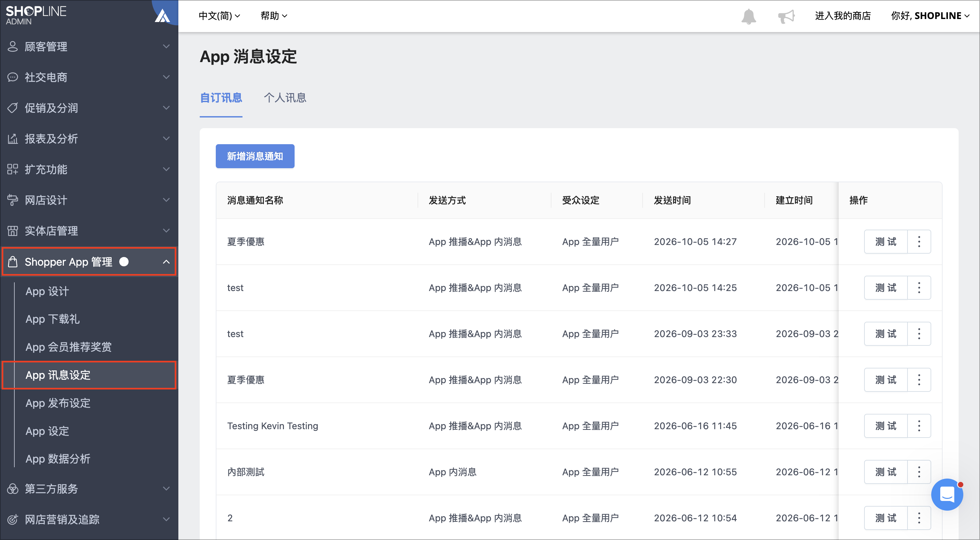Open the 你好, SHOPLINE account dropdown
Viewport: 980px width, 540px height.
tap(930, 16)
